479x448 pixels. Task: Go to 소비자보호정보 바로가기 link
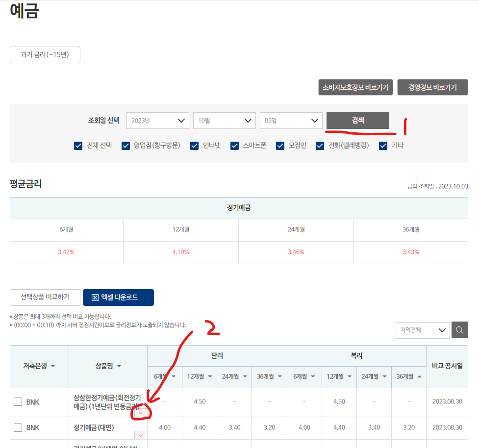click(355, 87)
